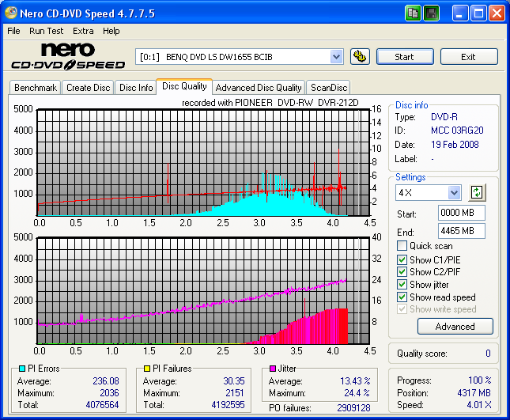Click the magenta Jitter color swatch
This screenshot has width=510, height=420.
click(273, 369)
